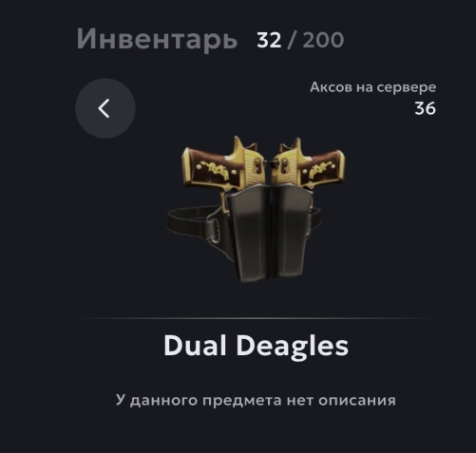Click the 200 inventory capacity number
The image size is (476, 453).
coord(323,40)
